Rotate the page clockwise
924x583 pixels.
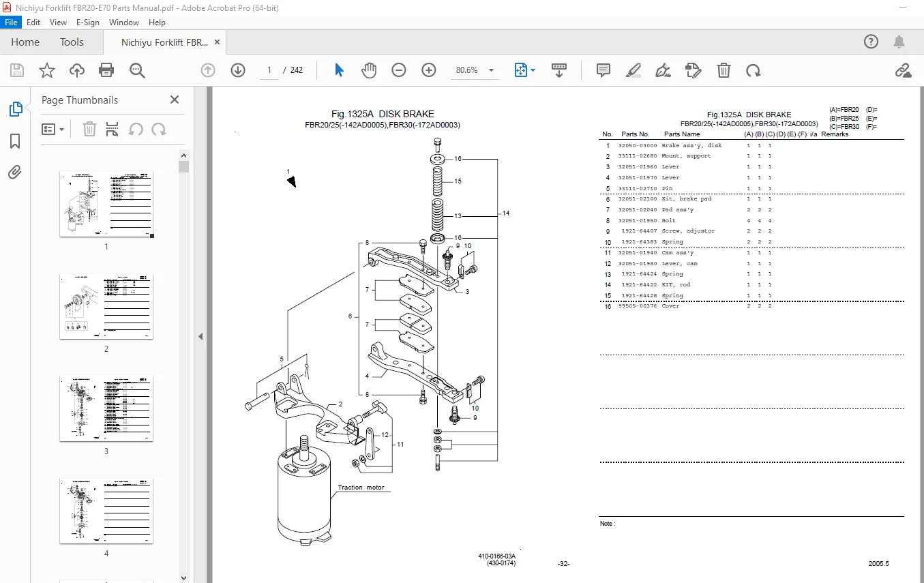point(754,70)
